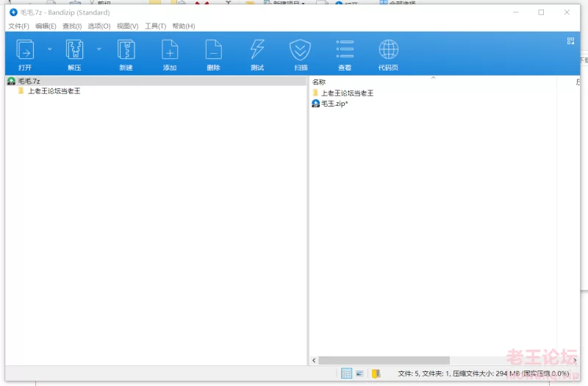Close the Bandizip window
The image size is (588, 386).
(x=567, y=12)
